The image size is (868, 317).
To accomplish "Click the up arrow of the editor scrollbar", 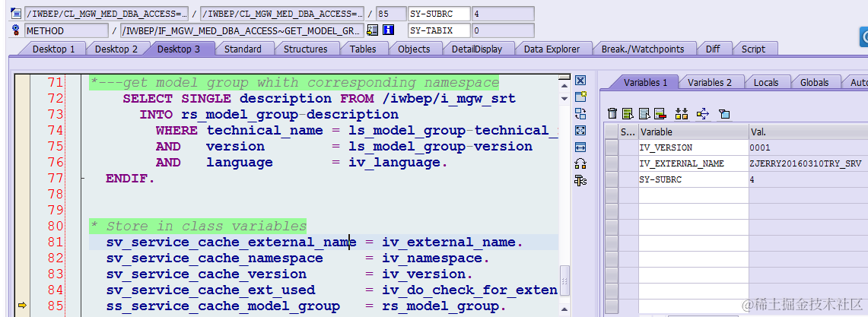I will point(564,86).
